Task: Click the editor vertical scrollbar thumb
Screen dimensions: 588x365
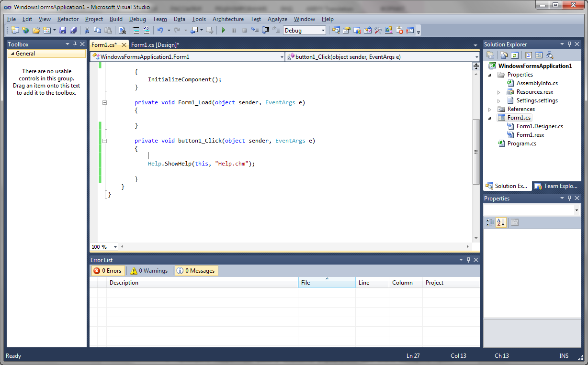Action: pyautogui.click(x=476, y=152)
